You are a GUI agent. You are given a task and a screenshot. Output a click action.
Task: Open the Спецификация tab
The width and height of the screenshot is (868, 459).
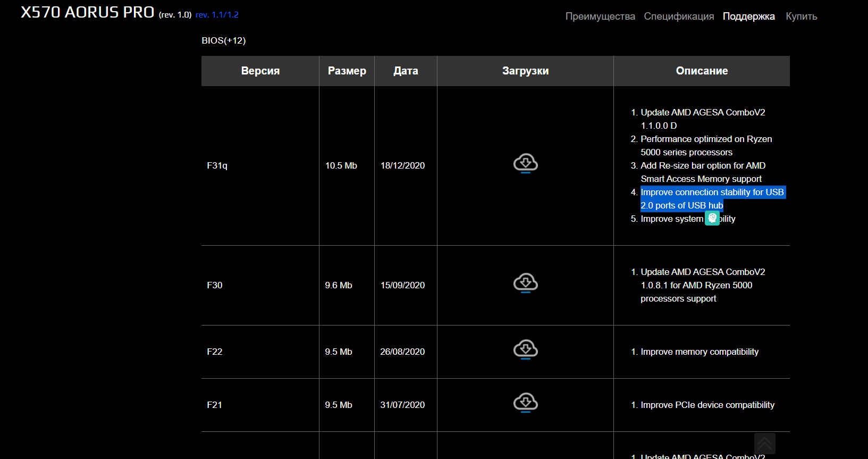click(679, 16)
